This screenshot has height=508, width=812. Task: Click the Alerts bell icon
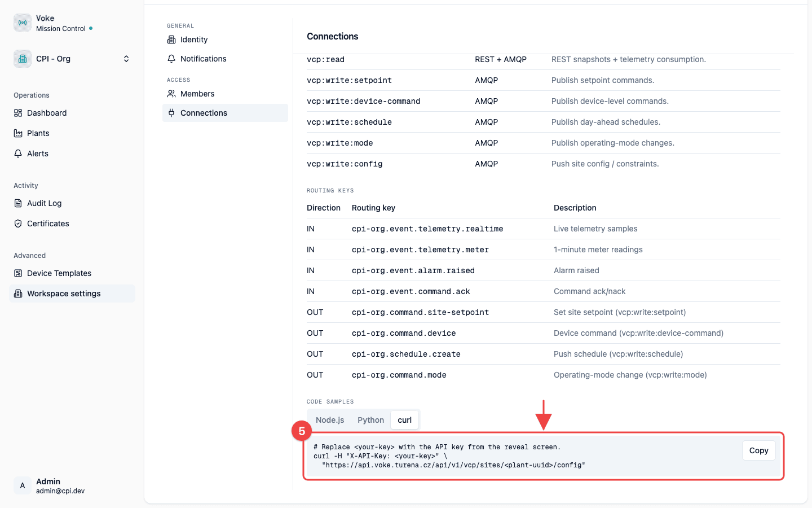tap(18, 154)
